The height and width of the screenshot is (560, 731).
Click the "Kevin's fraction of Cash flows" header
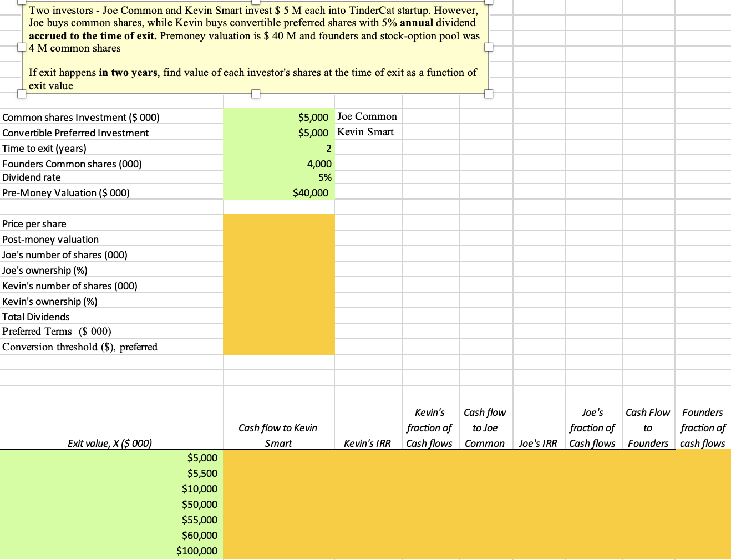[x=429, y=428]
